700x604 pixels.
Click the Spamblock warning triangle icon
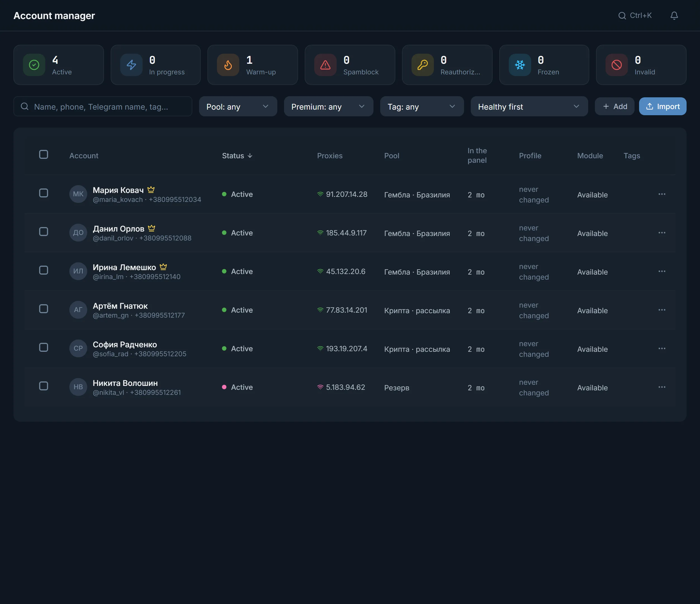[x=325, y=65]
